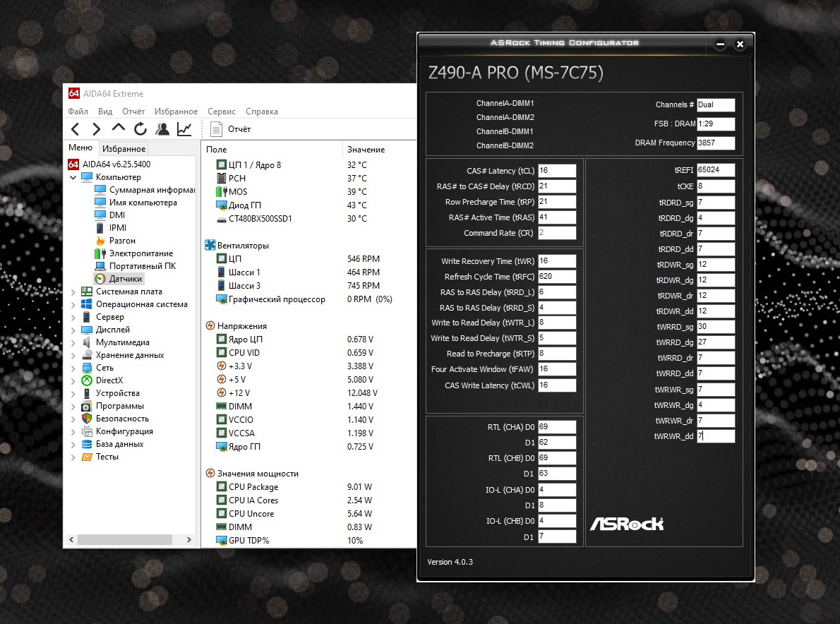
Task: Click the Отчёт report icon in toolbar
Action: 216,129
